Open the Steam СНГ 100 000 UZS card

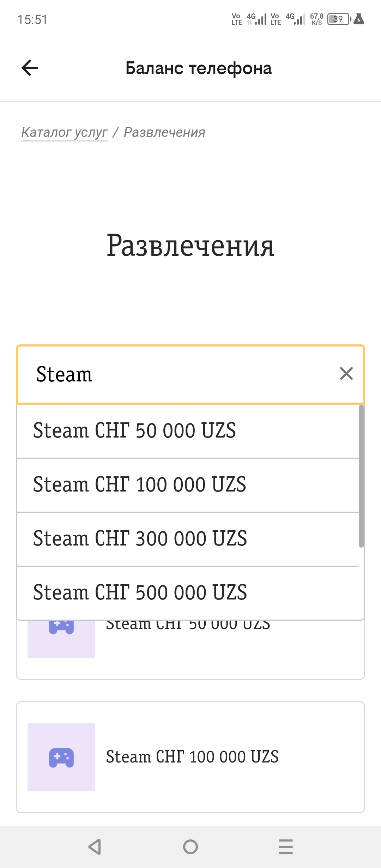click(x=190, y=757)
